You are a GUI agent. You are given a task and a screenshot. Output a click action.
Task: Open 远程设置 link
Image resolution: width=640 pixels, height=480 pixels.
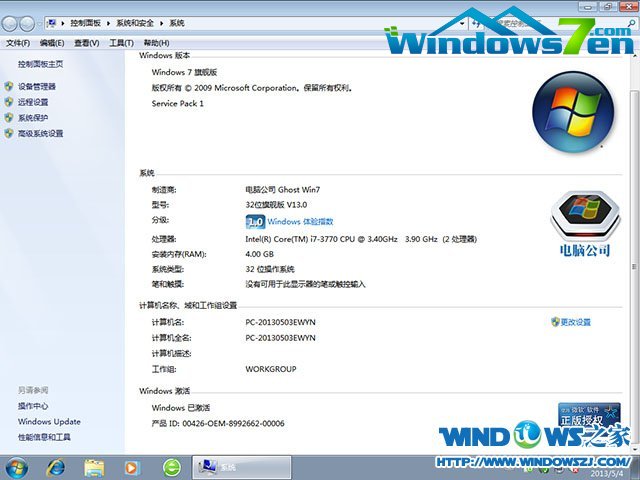click(x=33, y=102)
